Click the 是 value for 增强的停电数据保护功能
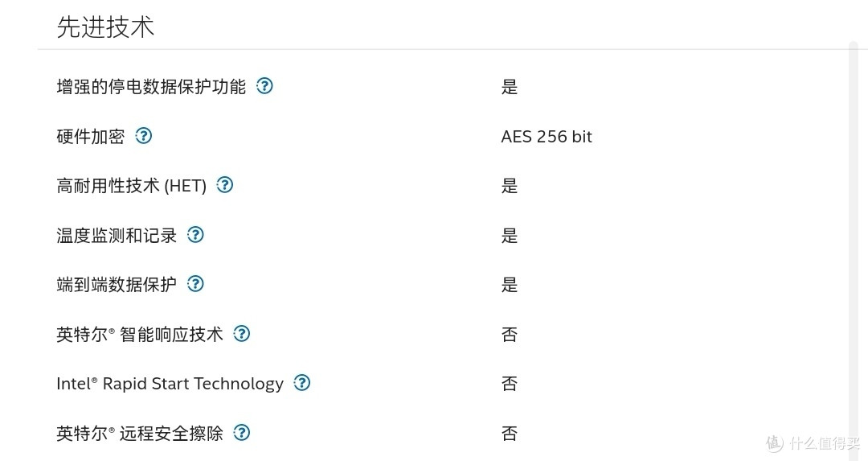 510,87
